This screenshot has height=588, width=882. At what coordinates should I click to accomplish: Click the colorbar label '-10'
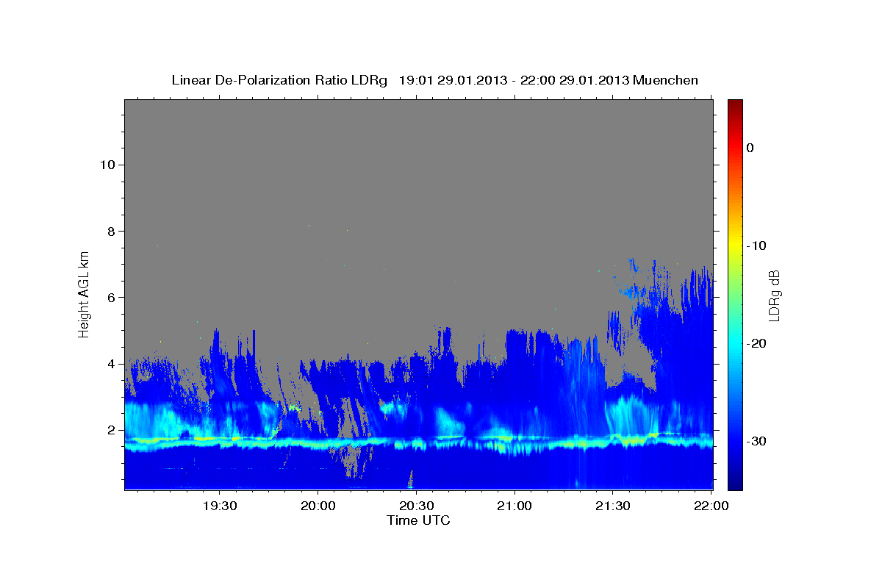click(x=757, y=245)
